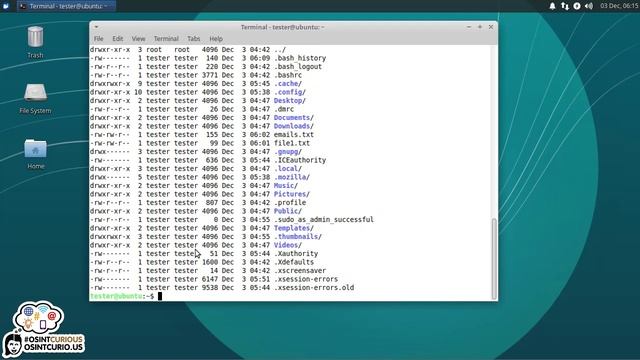Close the Terminal window
The image size is (640, 360).
(491, 27)
